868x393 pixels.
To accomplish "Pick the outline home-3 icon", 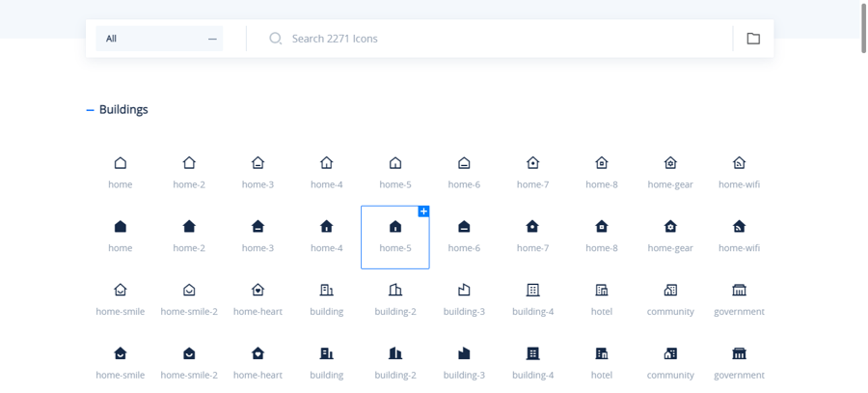I will pos(258,163).
